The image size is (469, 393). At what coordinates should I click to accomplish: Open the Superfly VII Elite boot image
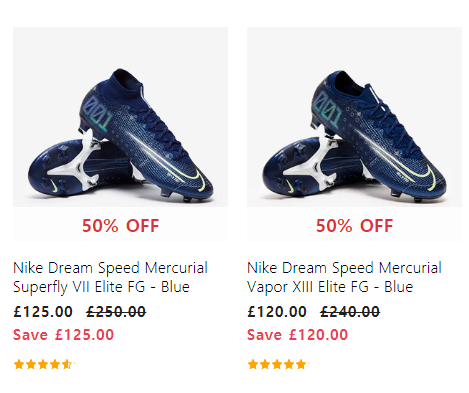pyautogui.click(x=120, y=117)
